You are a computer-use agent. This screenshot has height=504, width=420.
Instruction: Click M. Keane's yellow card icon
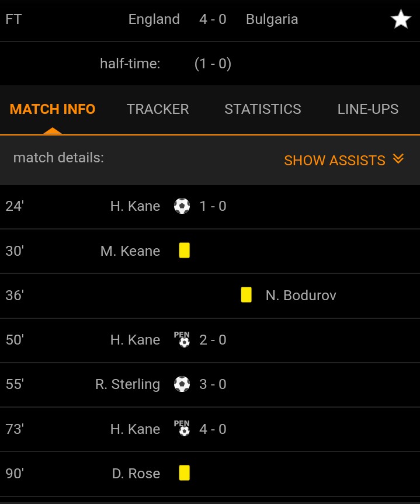(x=184, y=251)
